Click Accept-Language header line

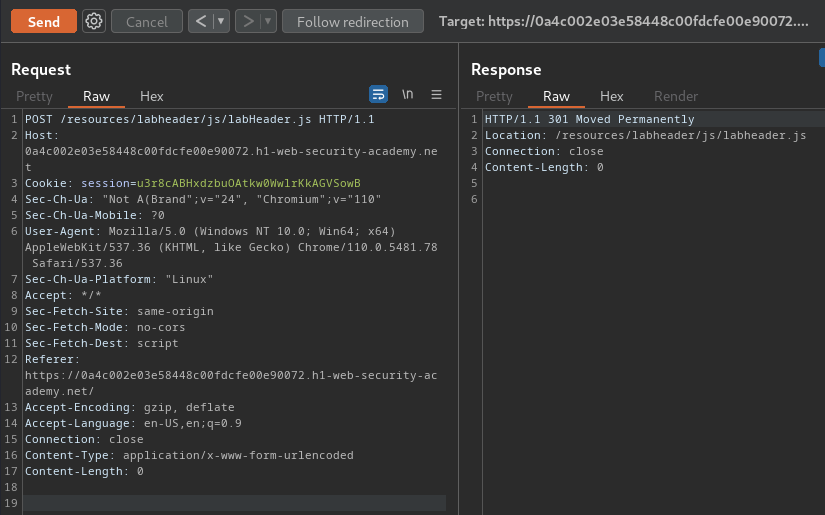[x=133, y=423]
